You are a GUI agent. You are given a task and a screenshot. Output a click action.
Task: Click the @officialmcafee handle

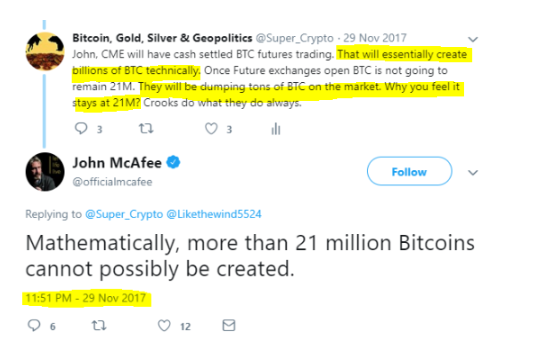pyautogui.click(x=112, y=182)
